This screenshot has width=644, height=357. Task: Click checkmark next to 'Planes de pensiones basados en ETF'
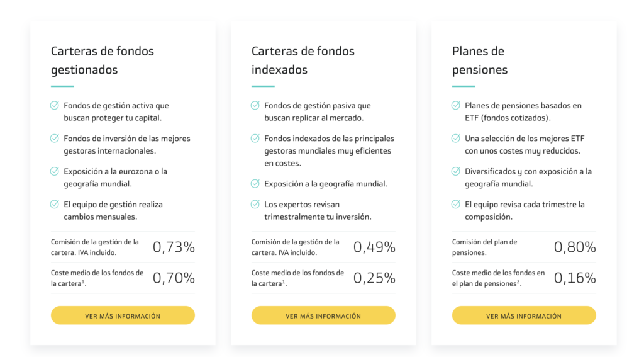[x=455, y=105]
